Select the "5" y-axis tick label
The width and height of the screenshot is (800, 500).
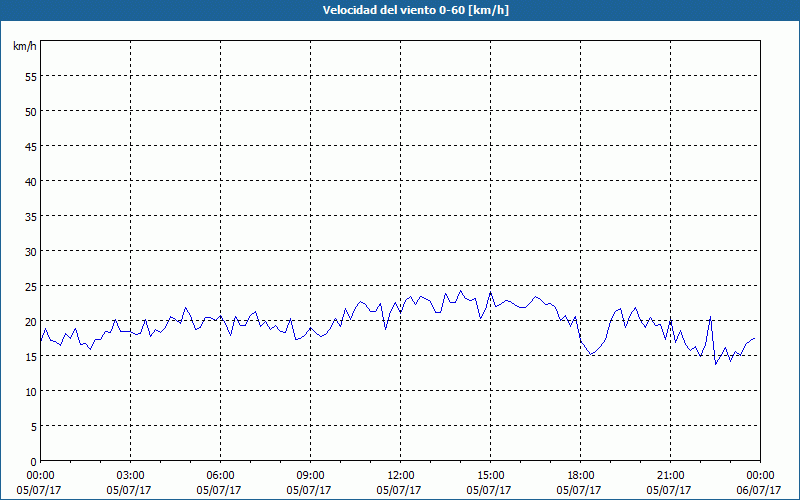(34, 427)
